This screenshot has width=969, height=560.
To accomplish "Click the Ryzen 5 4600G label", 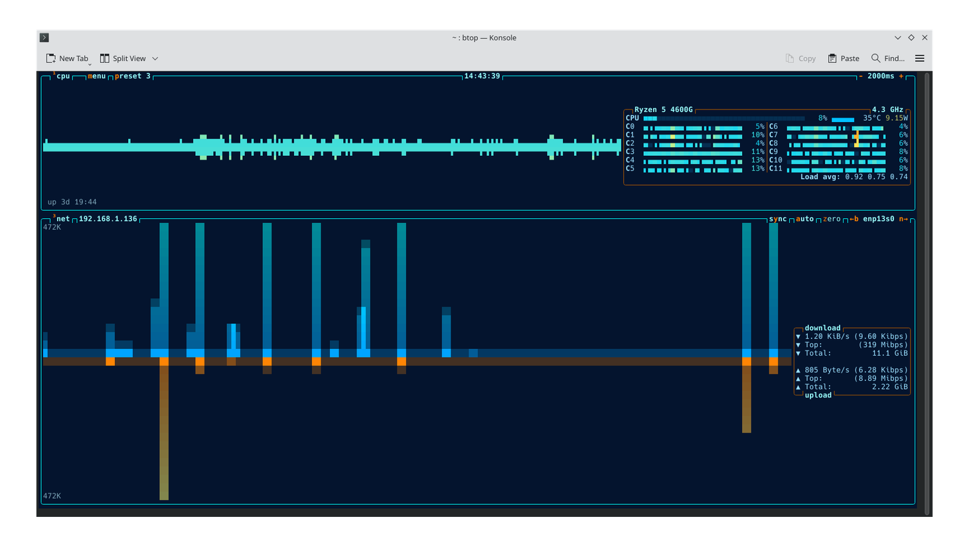I will [x=663, y=109].
